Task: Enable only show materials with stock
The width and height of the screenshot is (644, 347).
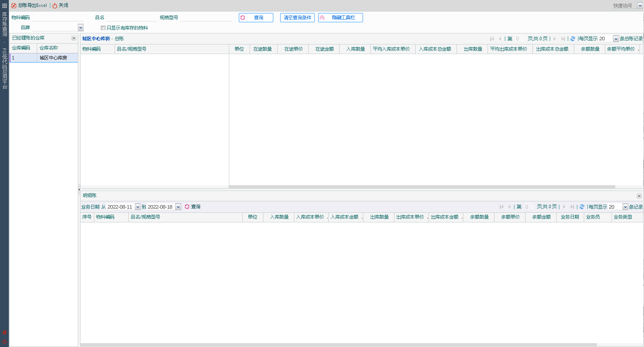Action: click(x=103, y=28)
